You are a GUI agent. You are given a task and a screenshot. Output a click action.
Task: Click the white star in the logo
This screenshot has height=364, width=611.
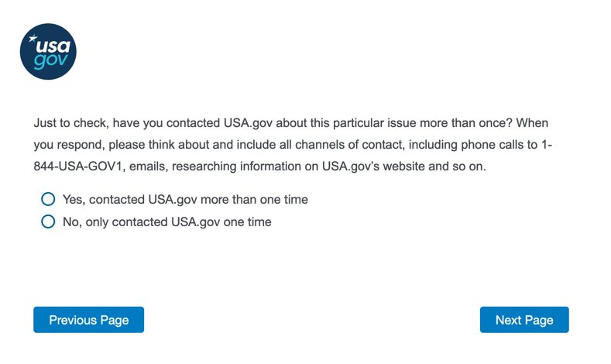pos(33,37)
